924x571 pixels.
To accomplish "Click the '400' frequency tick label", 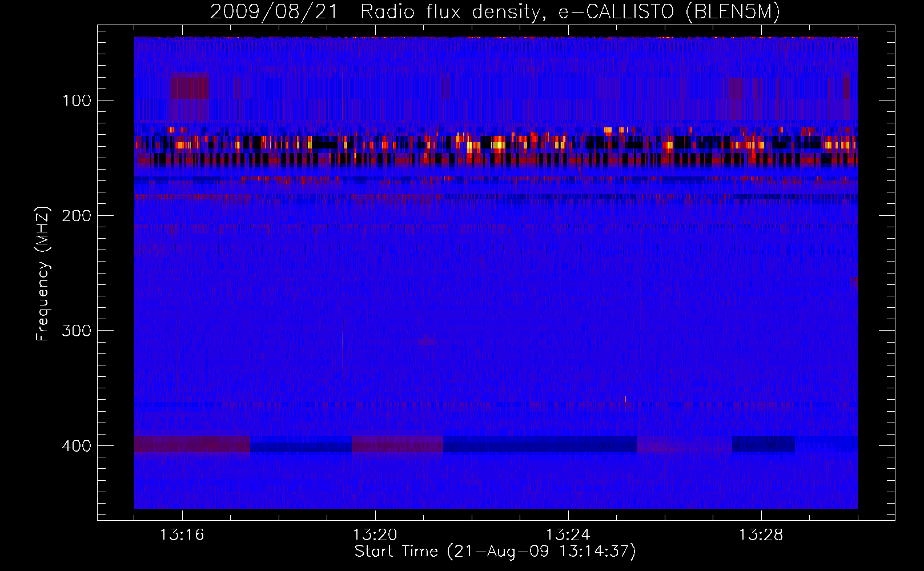I will click(x=77, y=446).
